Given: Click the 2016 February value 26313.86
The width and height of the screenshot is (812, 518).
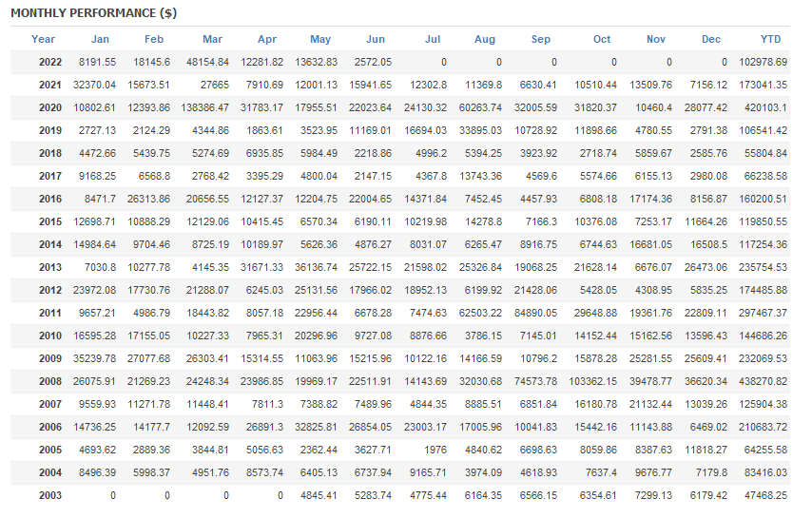Looking at the screenshot, I should (x=143, y=199).
